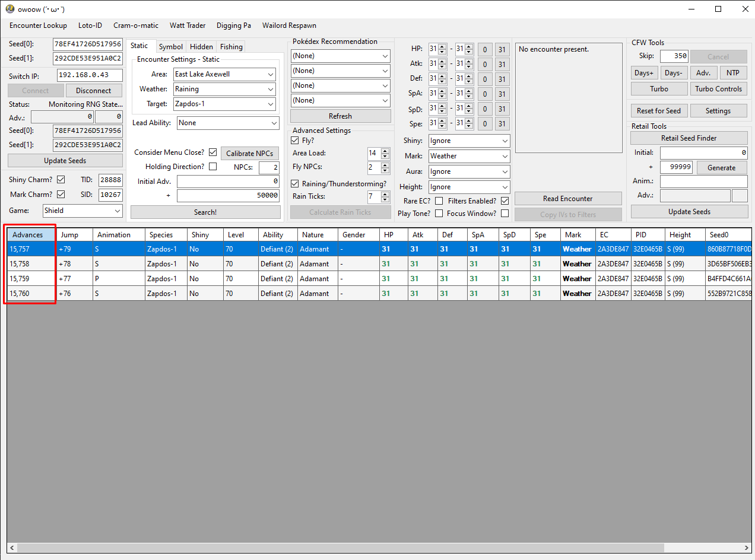Click the Switch IP input field
This screenshot has width=755, height=560.
click(90, 75)
